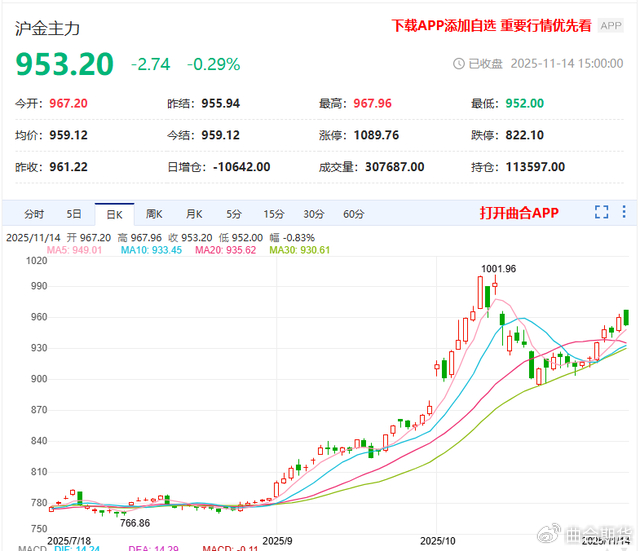Click the 成交量 value 307687.00

(395, 167)
